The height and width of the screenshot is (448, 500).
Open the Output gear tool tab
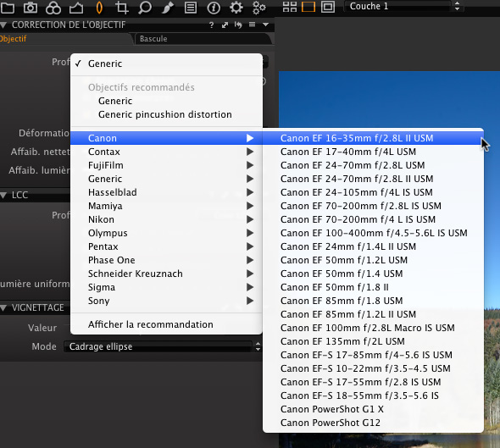point(236,8)
